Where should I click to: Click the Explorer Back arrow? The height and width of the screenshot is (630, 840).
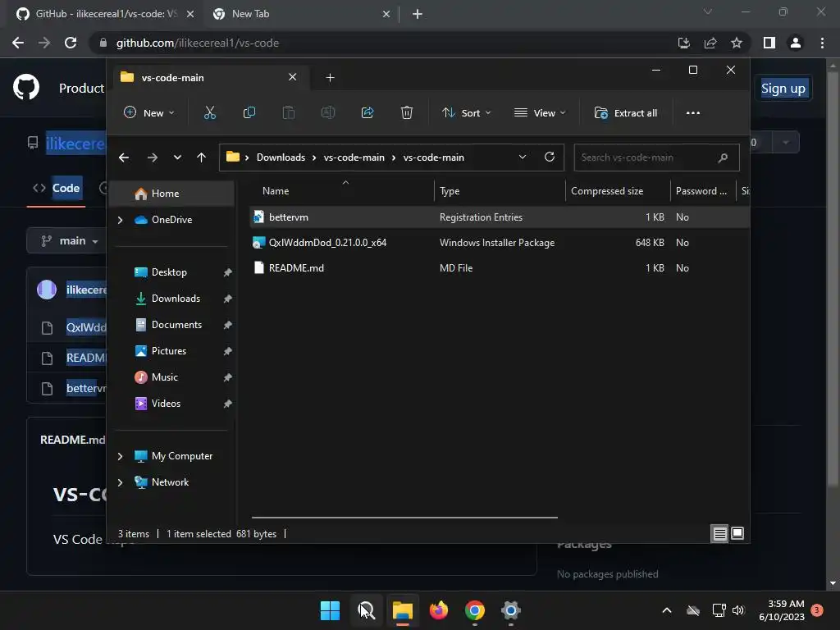coord(124,157)
